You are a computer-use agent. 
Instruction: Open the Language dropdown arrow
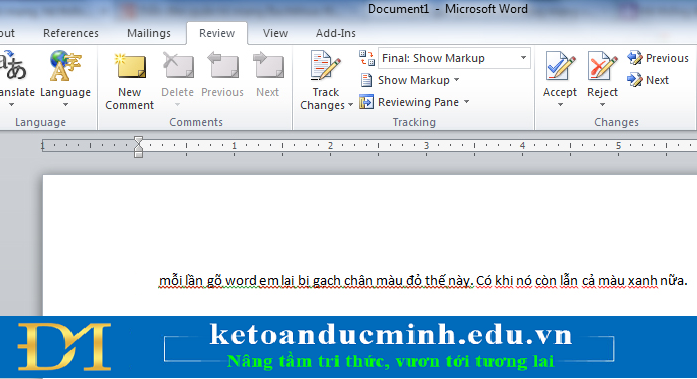[x=65, y=104]
